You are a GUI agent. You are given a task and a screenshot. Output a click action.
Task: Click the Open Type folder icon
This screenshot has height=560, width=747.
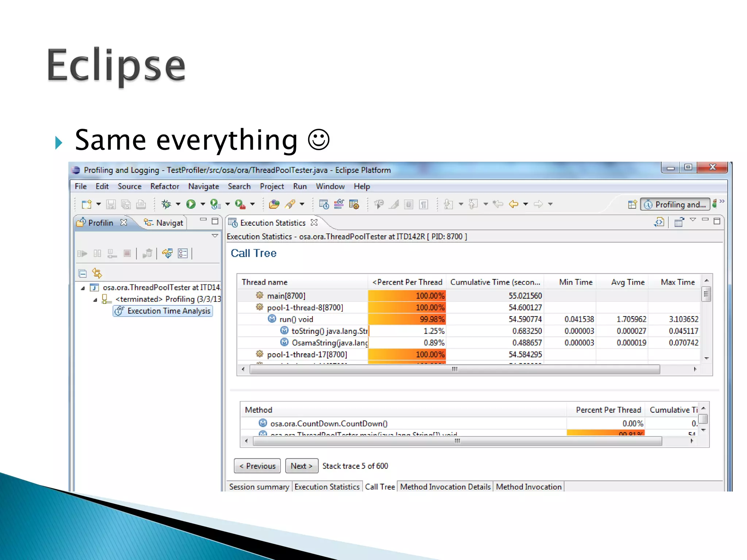[274, 204]
